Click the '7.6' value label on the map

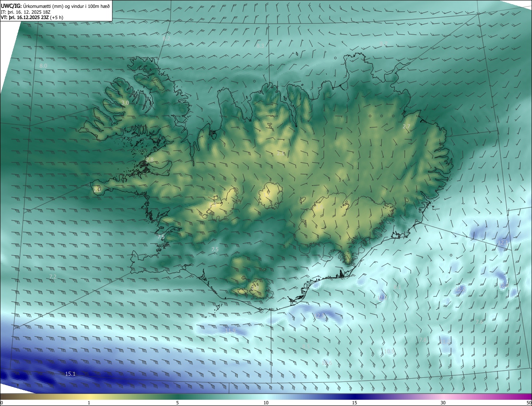click(x=479, y=322)
